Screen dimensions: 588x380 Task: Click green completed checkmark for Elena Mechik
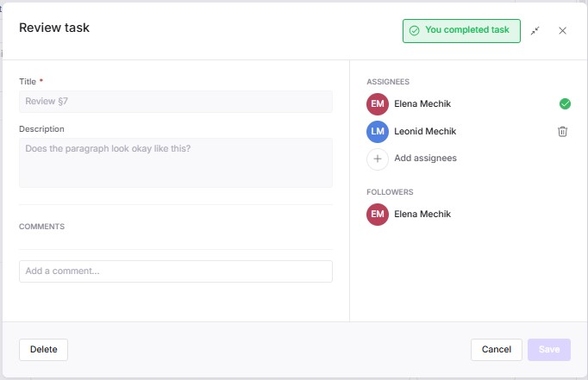tap(565, 104)
